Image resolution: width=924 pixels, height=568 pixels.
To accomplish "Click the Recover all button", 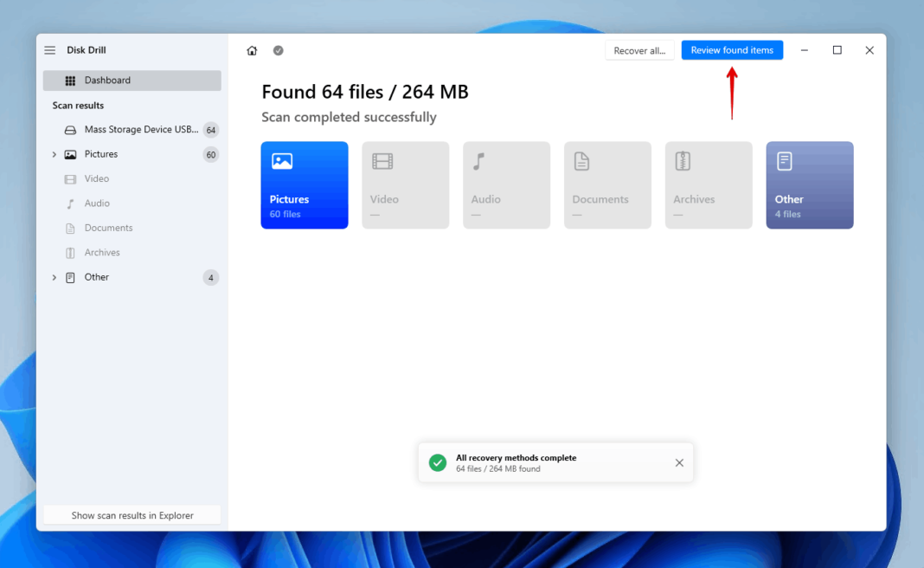I will pyautogui.click(x=639, y=49).
